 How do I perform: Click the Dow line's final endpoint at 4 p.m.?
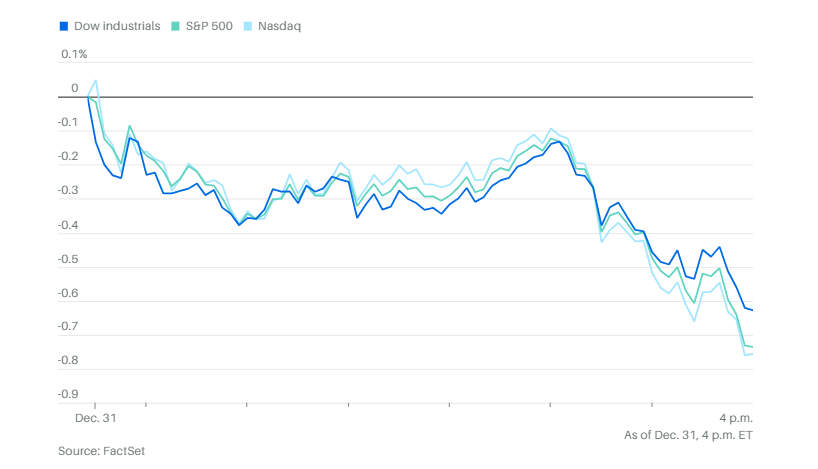click(752, 310)
